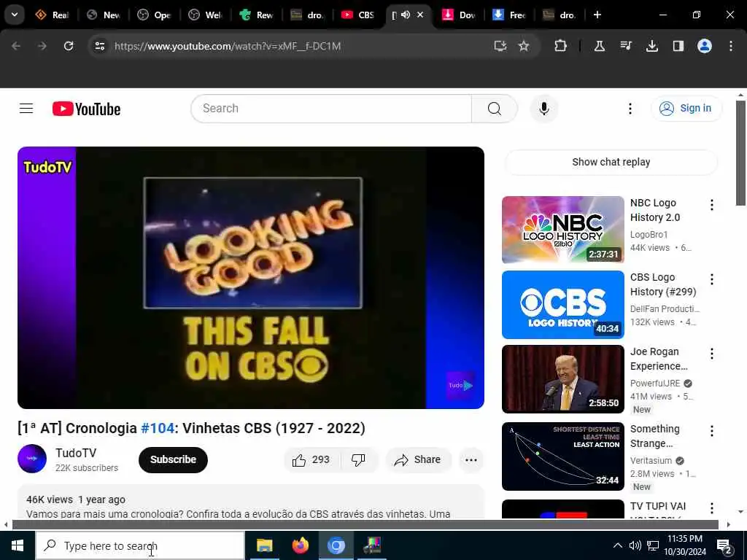Click the Subscribe button
747x560 pixels.
tap(173, 459)
